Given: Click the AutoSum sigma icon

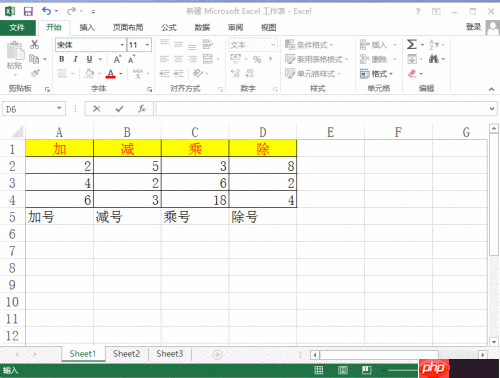Looking at the screenshot, I should click(x=412, y=44).
